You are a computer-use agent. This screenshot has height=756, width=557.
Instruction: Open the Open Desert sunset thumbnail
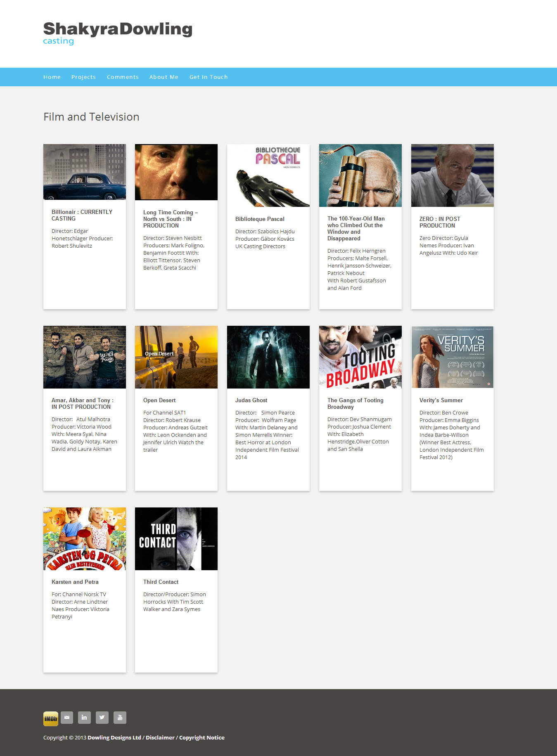pos(176,357)
